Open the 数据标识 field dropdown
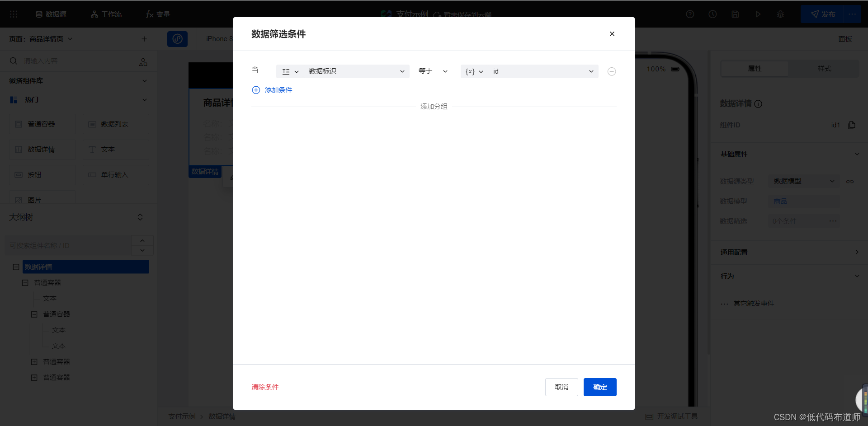 pos(356,71)
